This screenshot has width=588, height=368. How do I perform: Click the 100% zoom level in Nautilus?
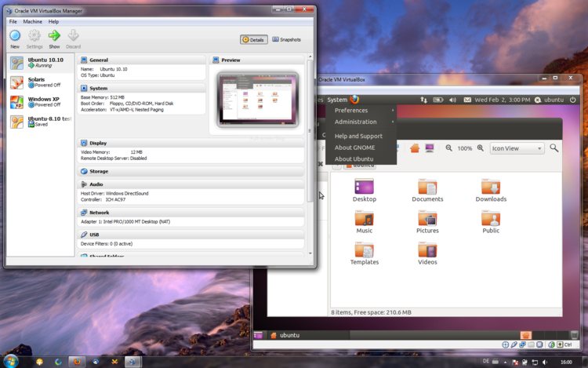(465, 148)
